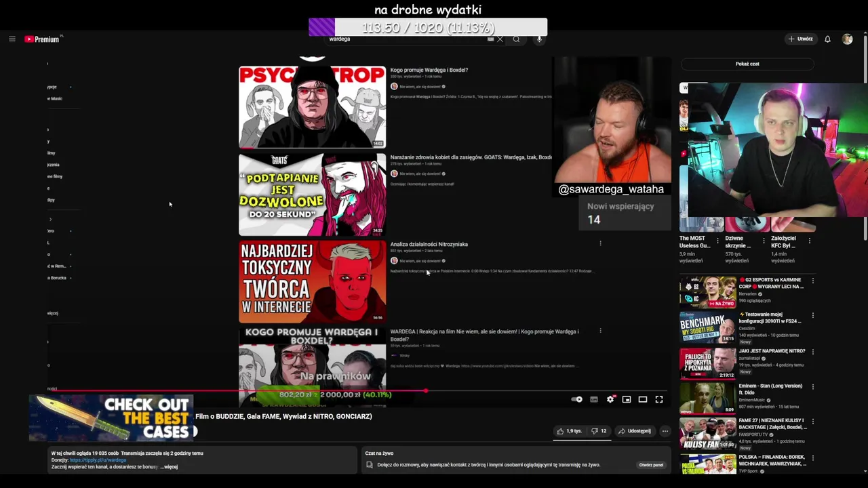The image size is (868, 488).
Task: Open options for FAME 27 kulisy video
Action: click(x=812, y=421)
